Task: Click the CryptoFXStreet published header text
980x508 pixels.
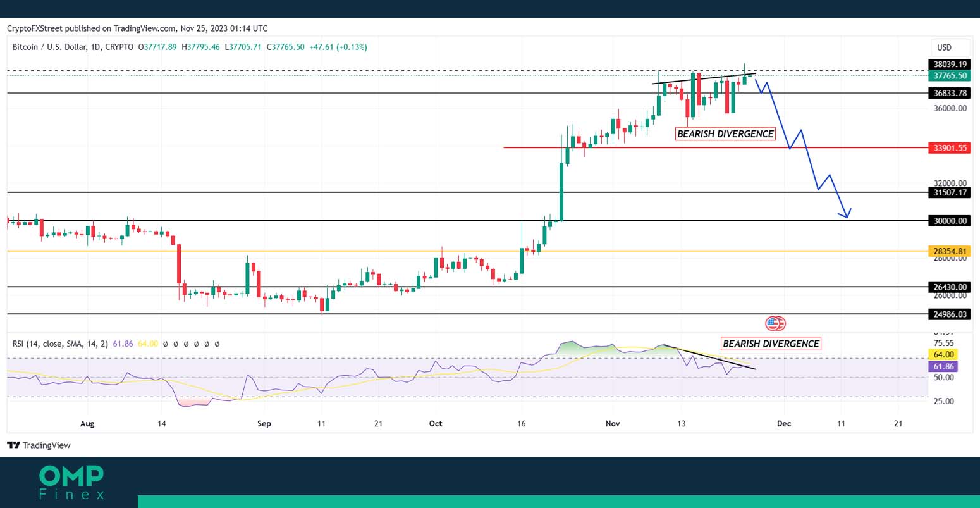Action: 137,28
